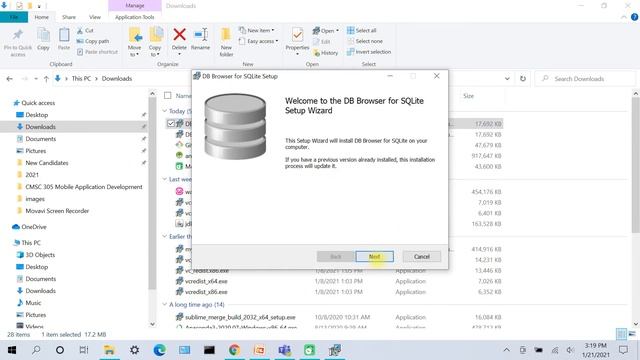640x360 pixels.
Task: Open Settings gear on the taskbar
Action: point(134,350)
